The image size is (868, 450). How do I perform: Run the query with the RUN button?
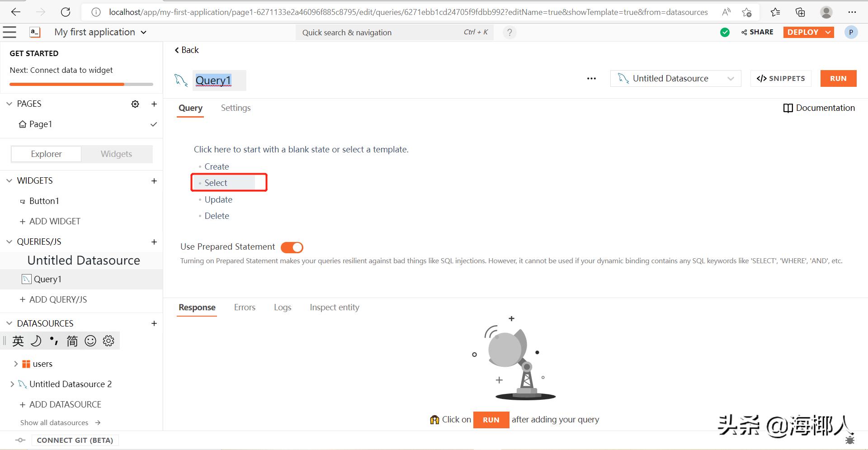tap(838, 78)
